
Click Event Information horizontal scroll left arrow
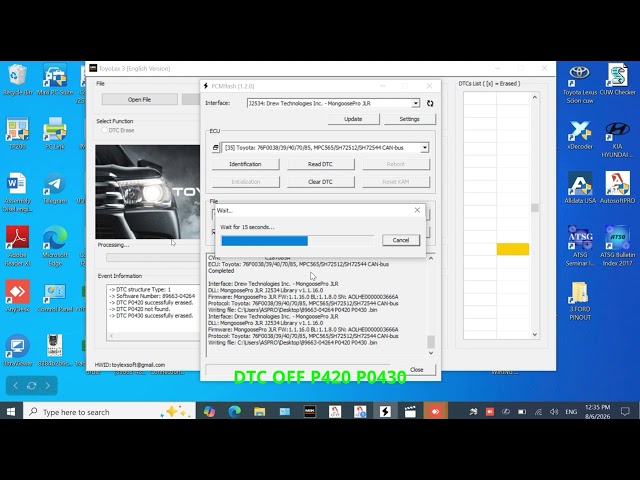pyautogui.click(x=112, y=336)
